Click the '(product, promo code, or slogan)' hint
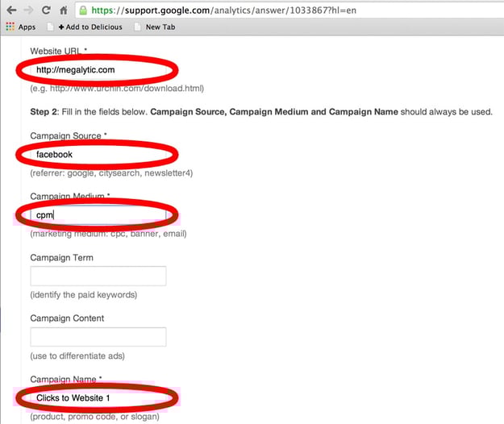The width and height of the screenshot is (504, 424). [95, 416]
